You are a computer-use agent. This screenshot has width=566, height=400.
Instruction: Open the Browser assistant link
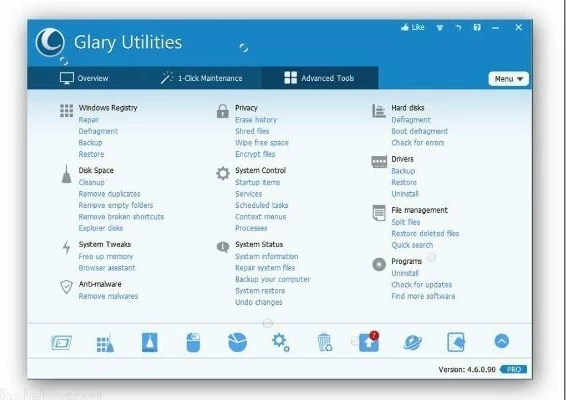(107, 268)
